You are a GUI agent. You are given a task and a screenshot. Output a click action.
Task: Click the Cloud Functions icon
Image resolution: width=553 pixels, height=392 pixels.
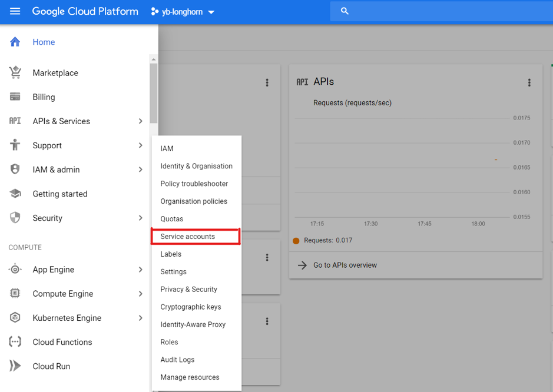click(x=15, y=342)
